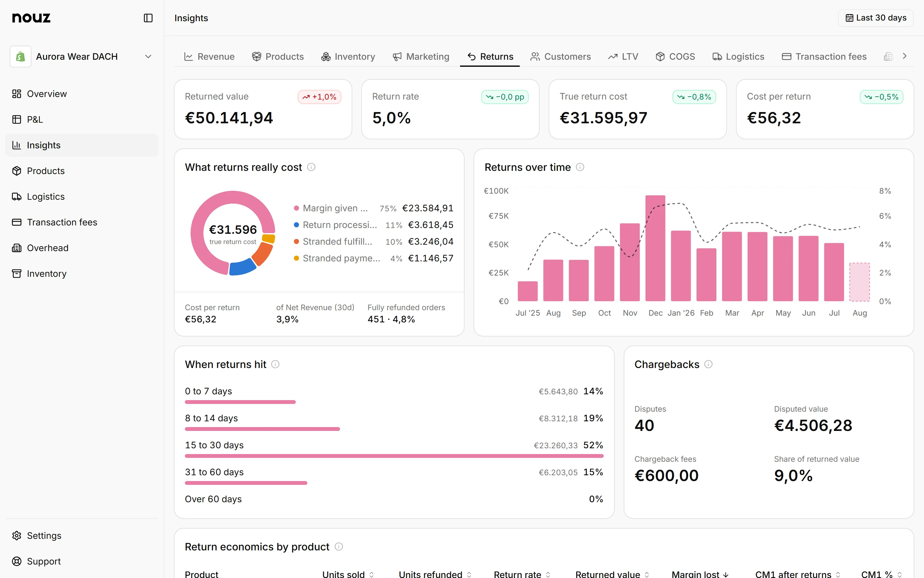Click the December bar in Returns over time
The image size is (924, 578).
(x=655, y=248)
